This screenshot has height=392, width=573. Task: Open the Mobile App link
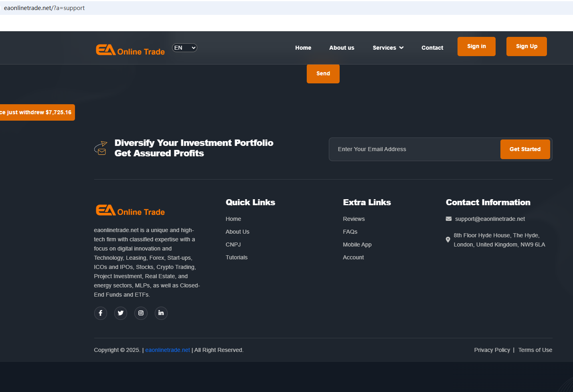[x=357, y=244]
